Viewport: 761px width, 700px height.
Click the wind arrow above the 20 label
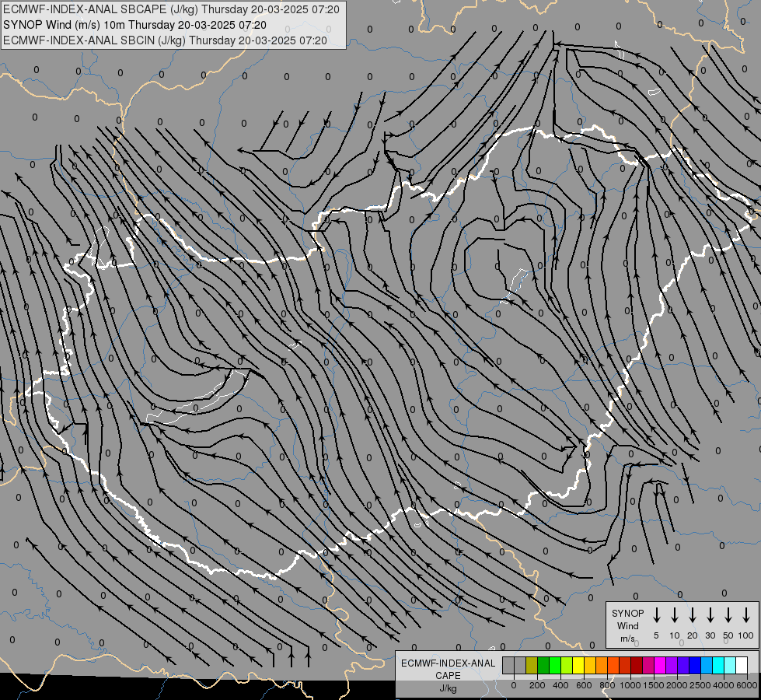[693, 615]
